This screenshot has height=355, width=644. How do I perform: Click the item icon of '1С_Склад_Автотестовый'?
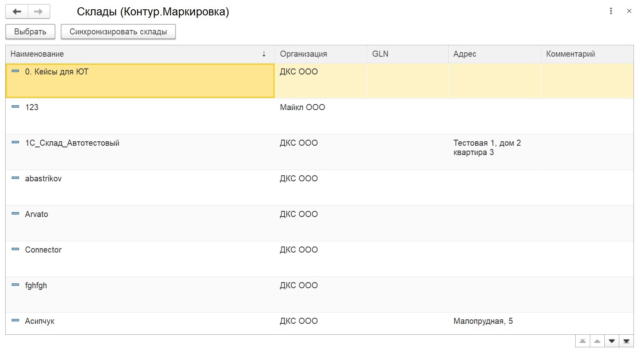coord(15,142)
